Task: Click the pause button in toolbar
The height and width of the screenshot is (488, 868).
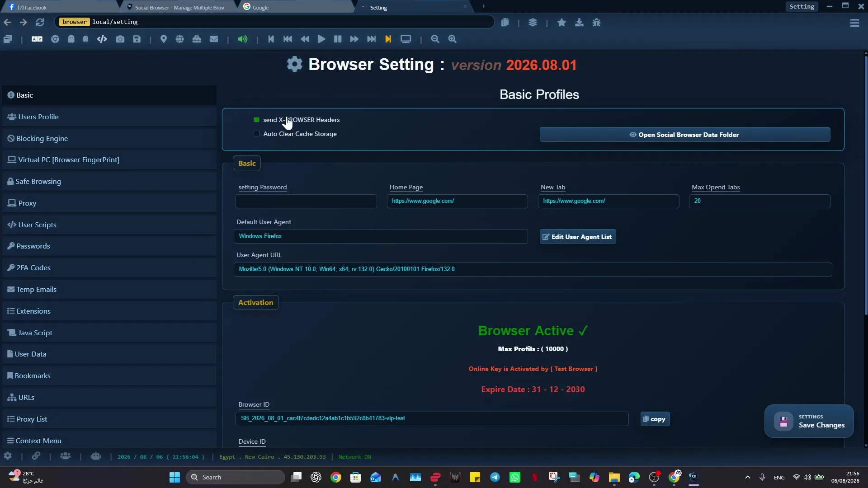Action: (338, 39)
